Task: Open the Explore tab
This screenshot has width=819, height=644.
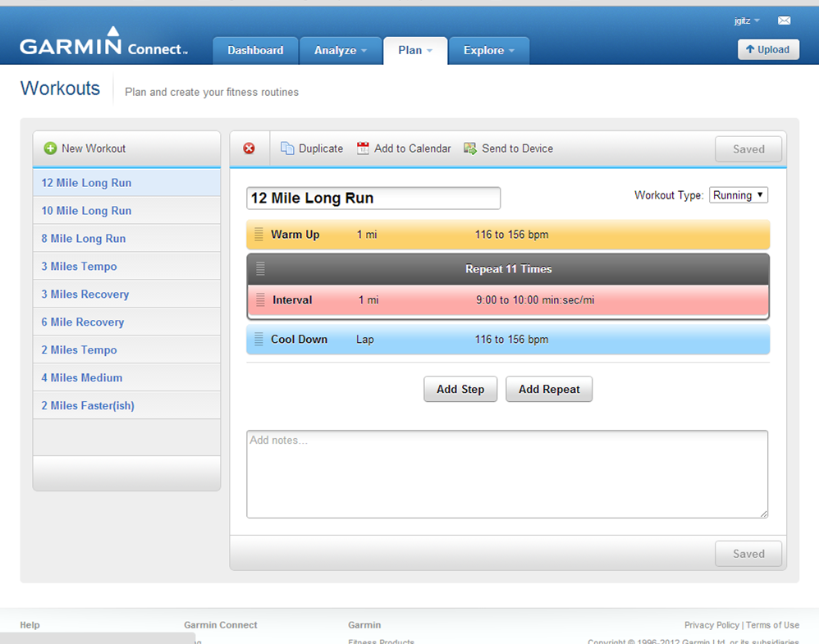Action: [x=489, y=50]
